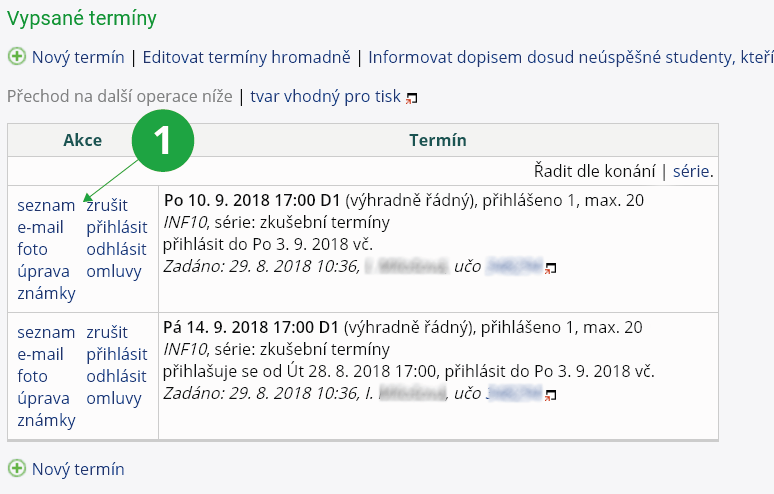Click the green plus icon beside bottom Nový termín
The image size is (774, 494).
[x=16, y=468]
